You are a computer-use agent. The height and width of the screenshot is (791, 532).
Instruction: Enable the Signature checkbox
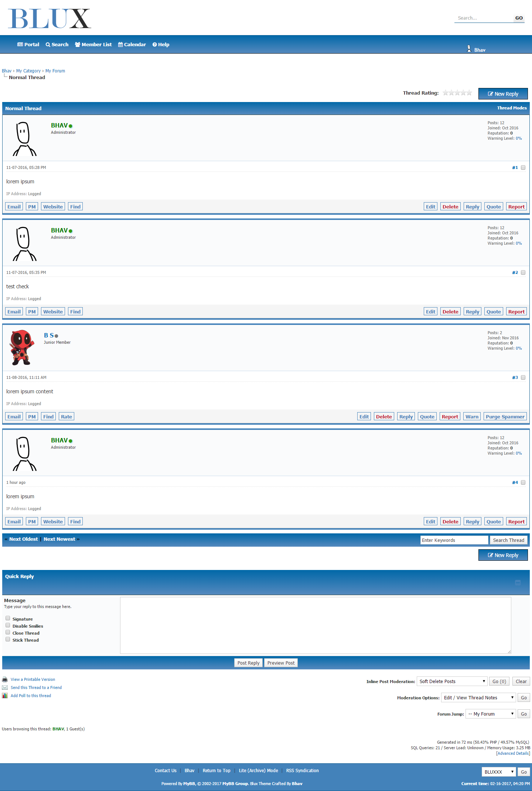[8, 618]
